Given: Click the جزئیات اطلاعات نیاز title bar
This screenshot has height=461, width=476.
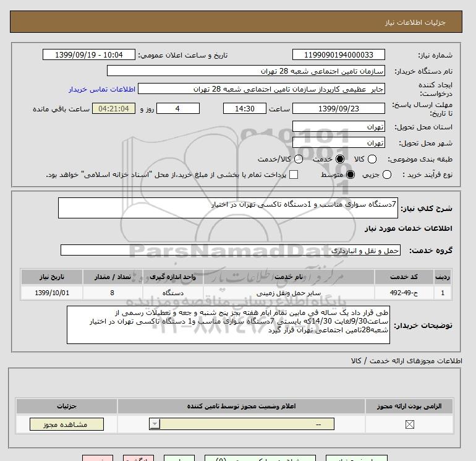Looking at the screenshot, I should pos(236,22).
